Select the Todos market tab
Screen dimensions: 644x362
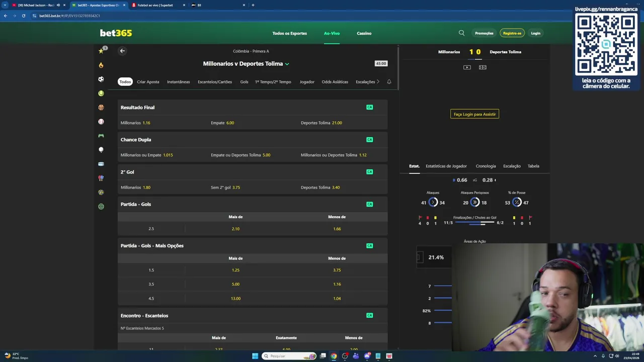(x=125, y=81)
